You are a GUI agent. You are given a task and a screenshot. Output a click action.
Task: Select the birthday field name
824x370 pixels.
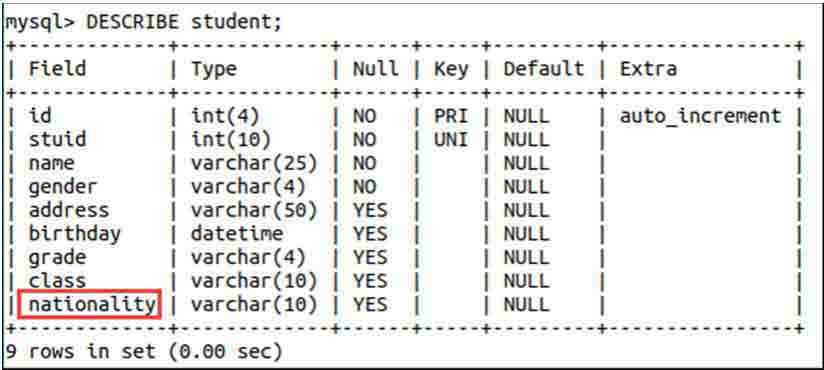tap(75, 234)
